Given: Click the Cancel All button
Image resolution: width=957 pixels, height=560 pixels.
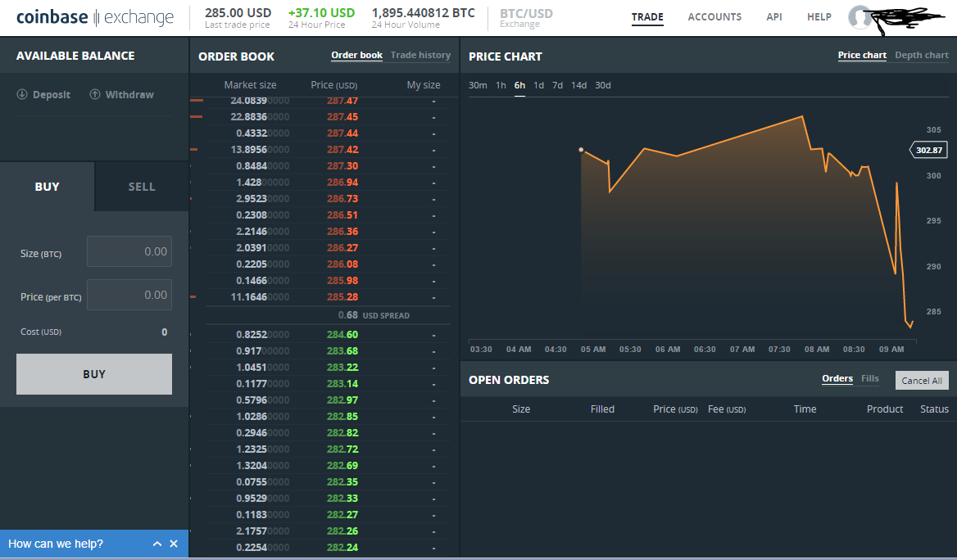Looking at the screenshot, I should [922, 380].
